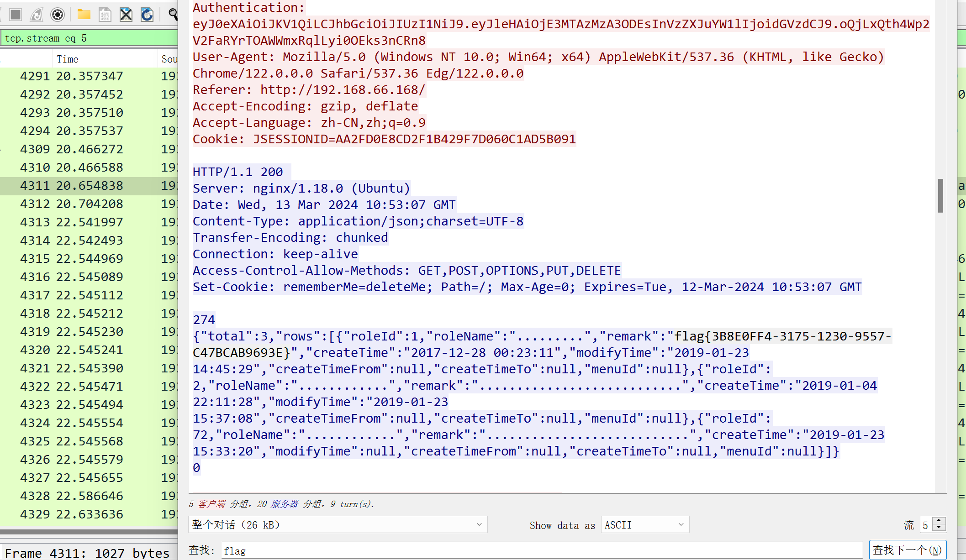This screenshot has height=560, width=966.
Task: Click the 'Date: Wed, 13 Mar 2024 10:53:07 GMT' line
Action: click(324, 205)
